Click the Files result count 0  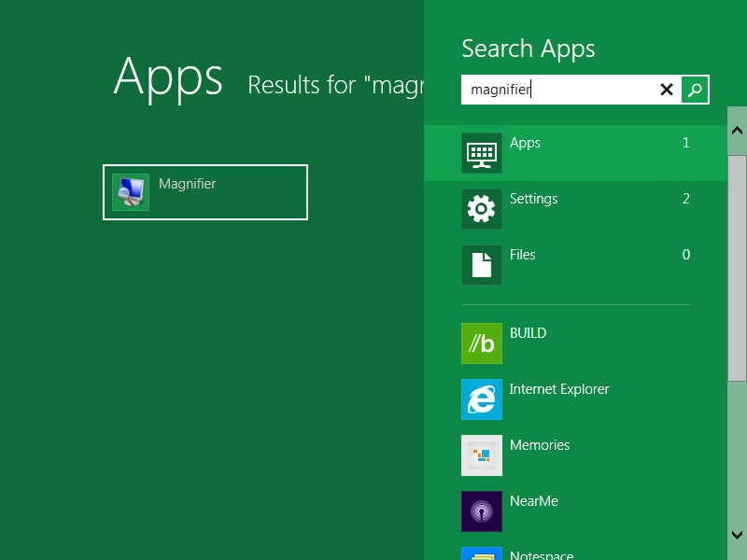click(x=686, y=255)
